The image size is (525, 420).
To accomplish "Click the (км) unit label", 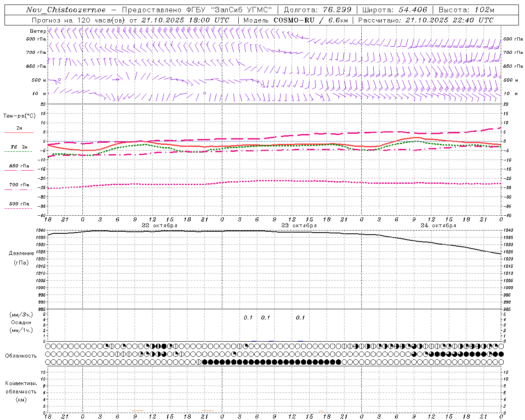I will (x=21, y=399).
